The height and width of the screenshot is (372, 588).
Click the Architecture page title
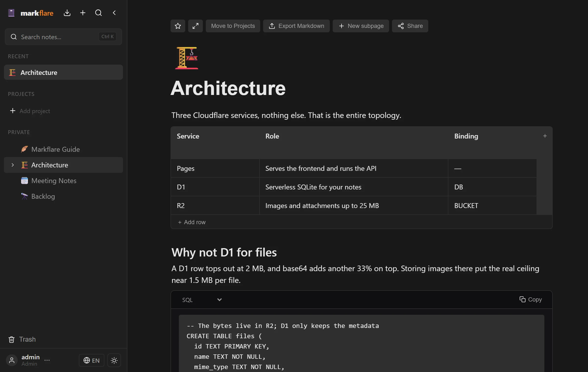click(x=228, y=88)
